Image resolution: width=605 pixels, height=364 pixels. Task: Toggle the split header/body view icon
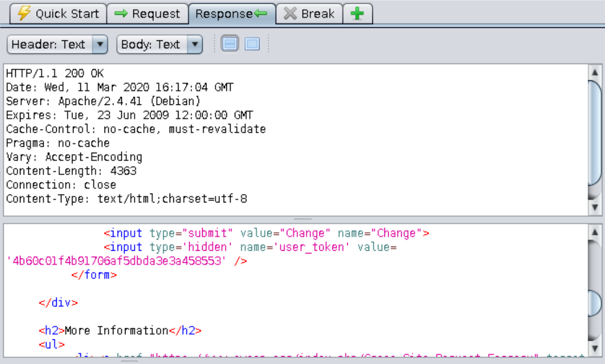click(230, 45)
